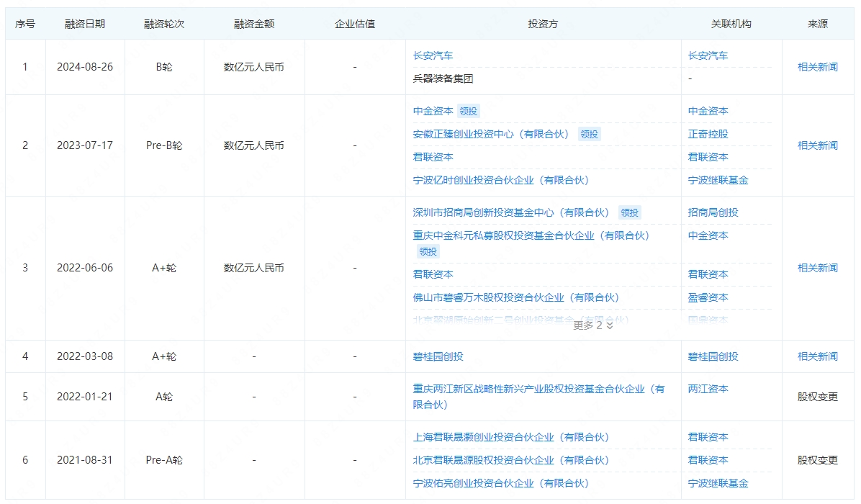This screenshot has width=861, height=504.
Task: Open 中金资本 related link in the Pre-B轮 row
Action: pyautogui.click(x=708, y=111)
